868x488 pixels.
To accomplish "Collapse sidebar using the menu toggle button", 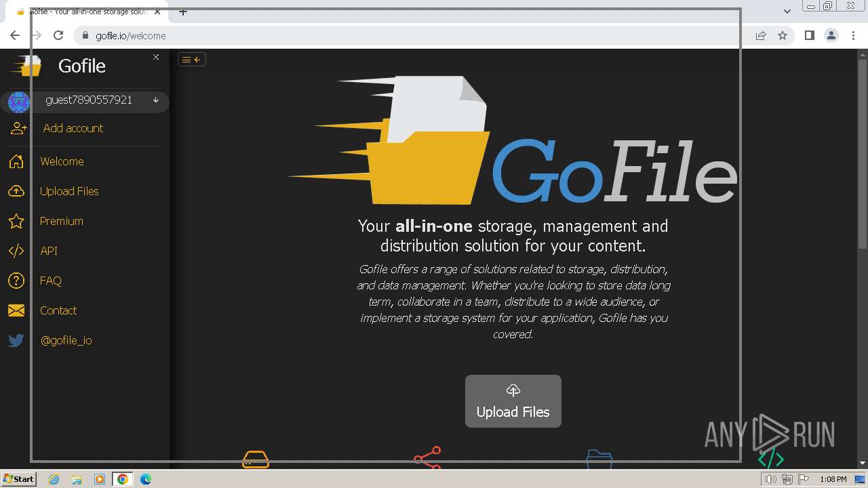I will pos(192,60).
